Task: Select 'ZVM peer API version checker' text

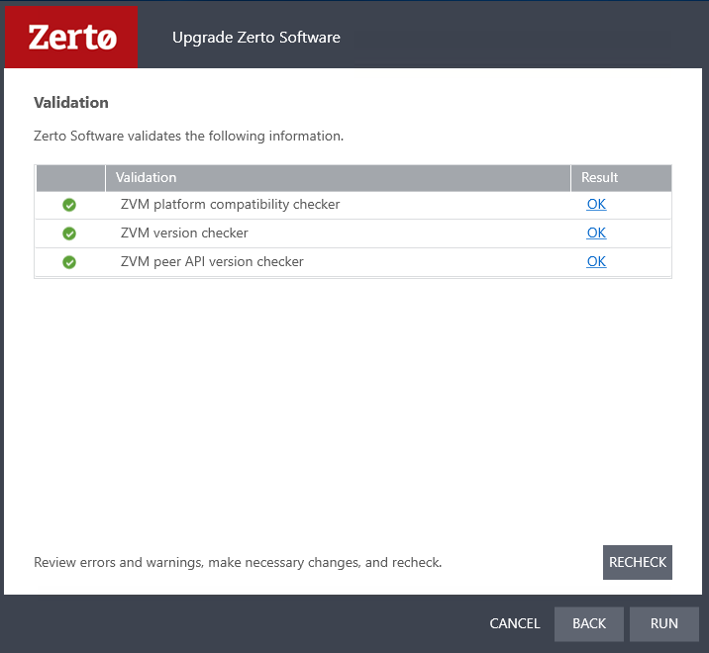Action: point(212,261)
